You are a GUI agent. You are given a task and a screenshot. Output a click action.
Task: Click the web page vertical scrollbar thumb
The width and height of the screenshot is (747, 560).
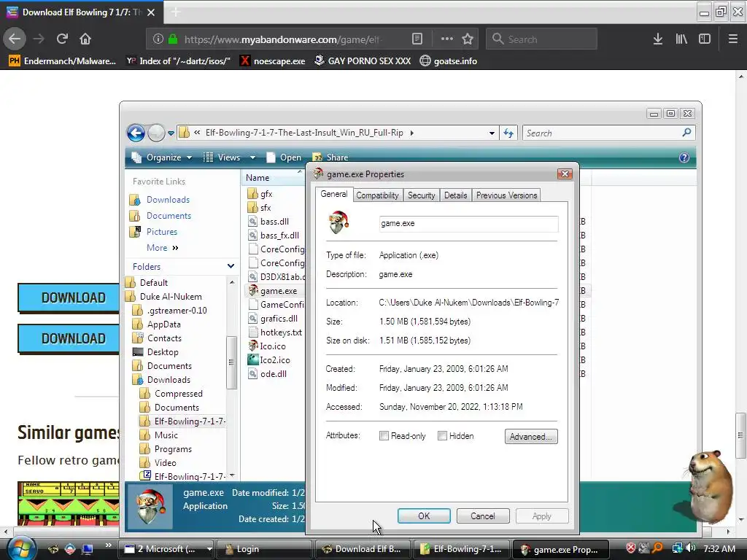(740, 436)
